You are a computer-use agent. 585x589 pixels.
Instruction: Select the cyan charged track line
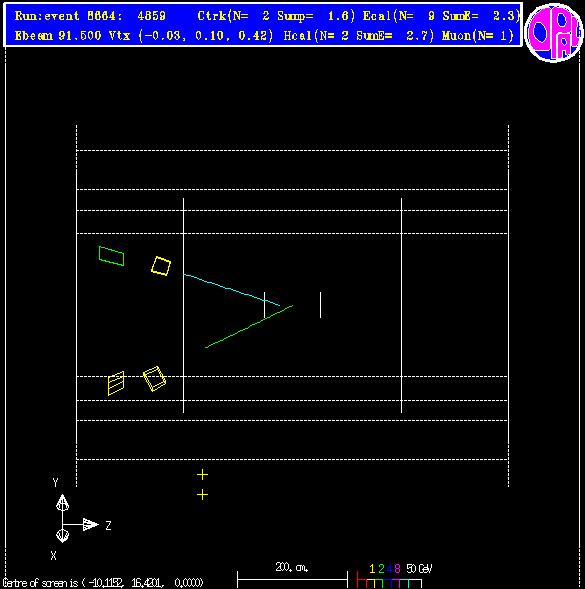231,290
